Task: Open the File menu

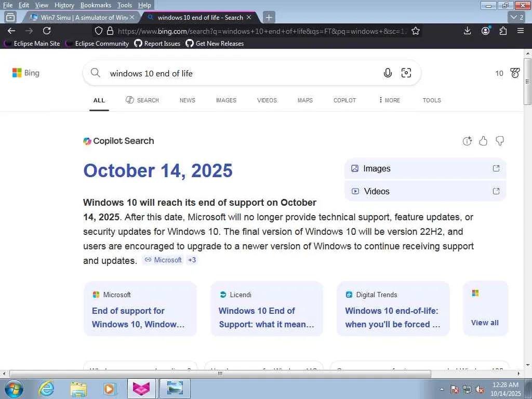Action: [8, 5]
